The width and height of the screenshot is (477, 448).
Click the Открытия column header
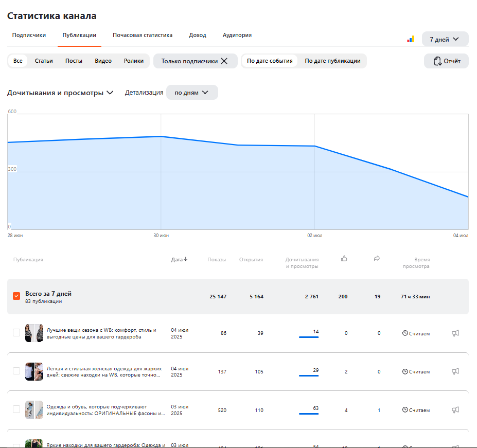click(x=251, y=259)
